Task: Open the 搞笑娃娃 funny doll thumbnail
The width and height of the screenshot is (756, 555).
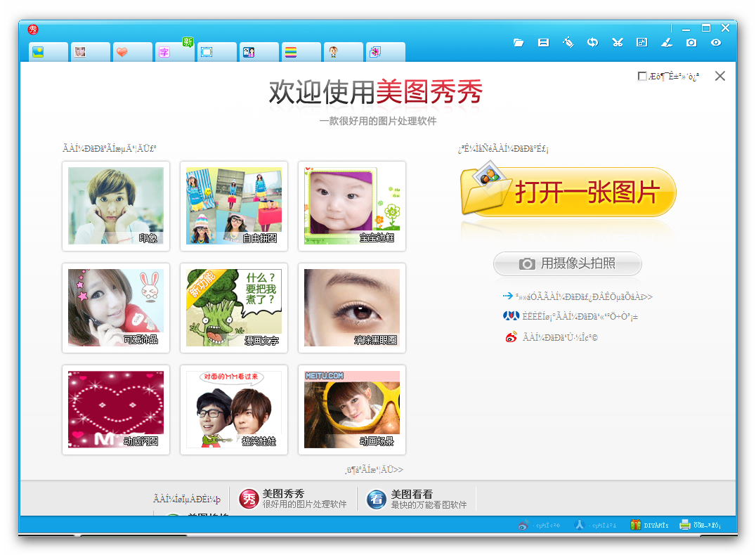Action: point(234,410)
